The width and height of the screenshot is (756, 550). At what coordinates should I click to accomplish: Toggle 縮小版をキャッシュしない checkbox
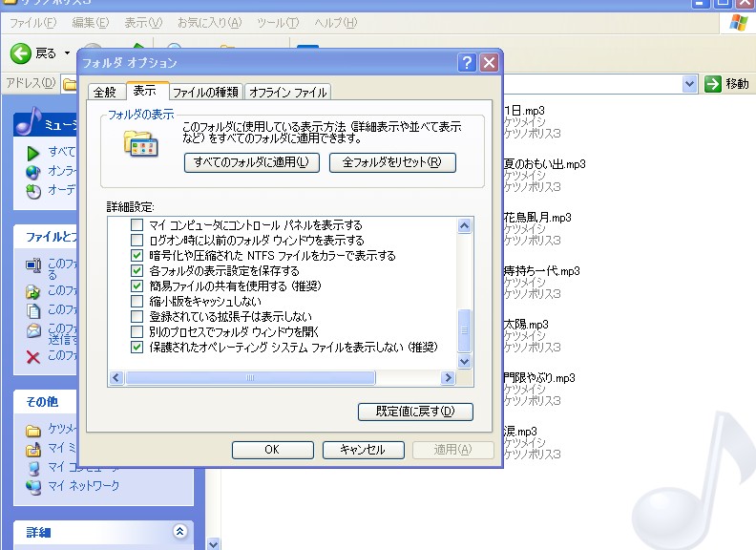coord(136,302)
